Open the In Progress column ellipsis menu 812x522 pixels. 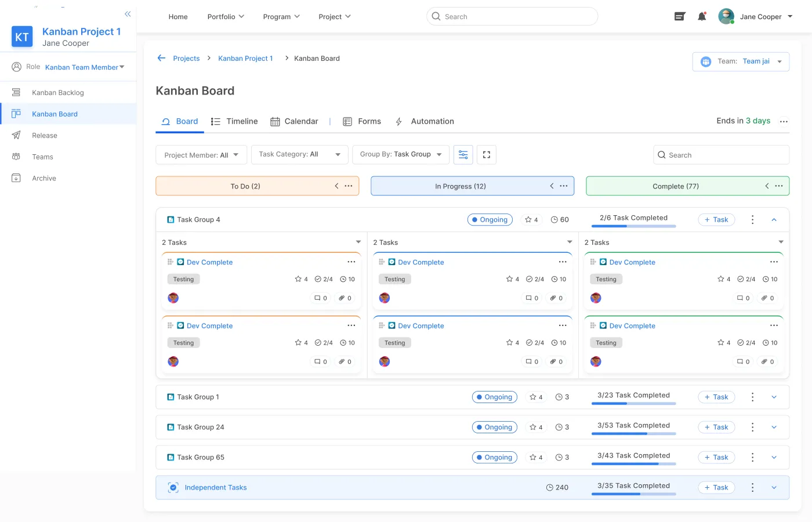pyautogui.click(x=564, y=186)
